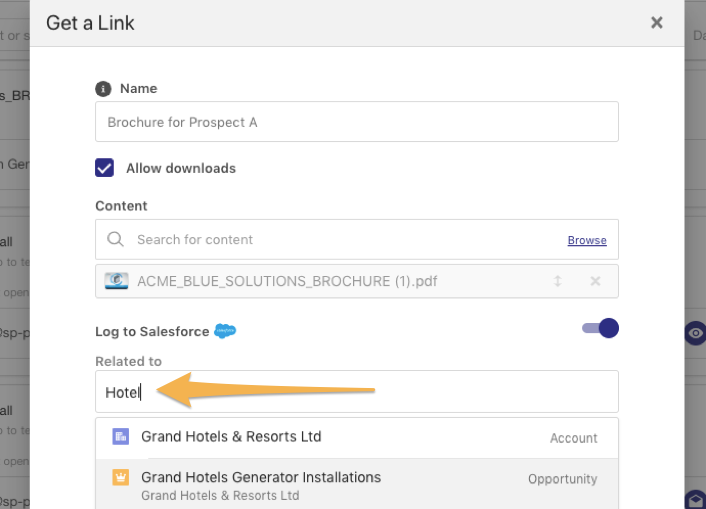Click the magnifier icon in the content search

[x=115, y=239]
